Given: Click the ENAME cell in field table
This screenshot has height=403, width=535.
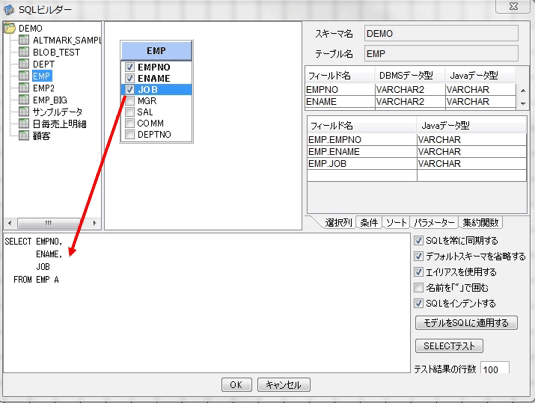Looking at the screenshot, I should (x=340, y=101).
